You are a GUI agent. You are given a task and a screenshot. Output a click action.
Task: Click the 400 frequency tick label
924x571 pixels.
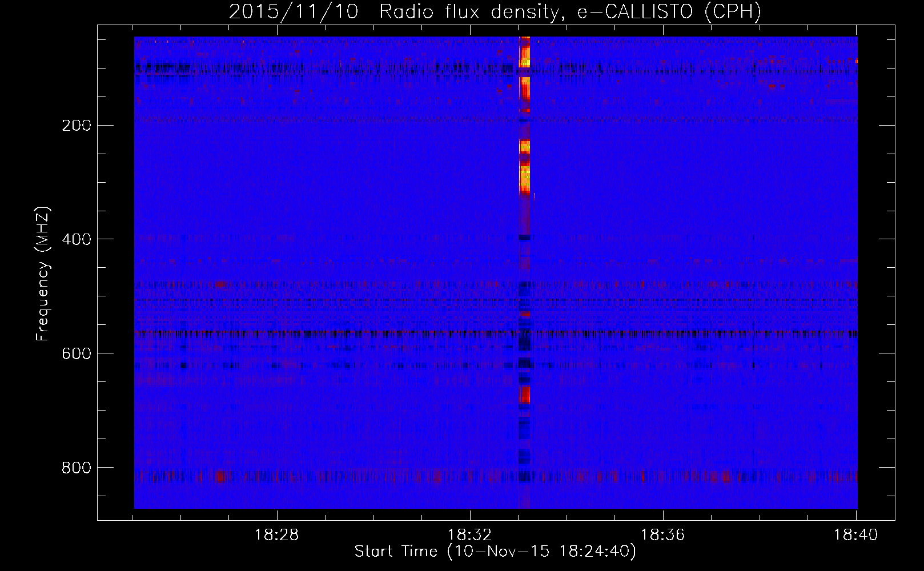76,239
